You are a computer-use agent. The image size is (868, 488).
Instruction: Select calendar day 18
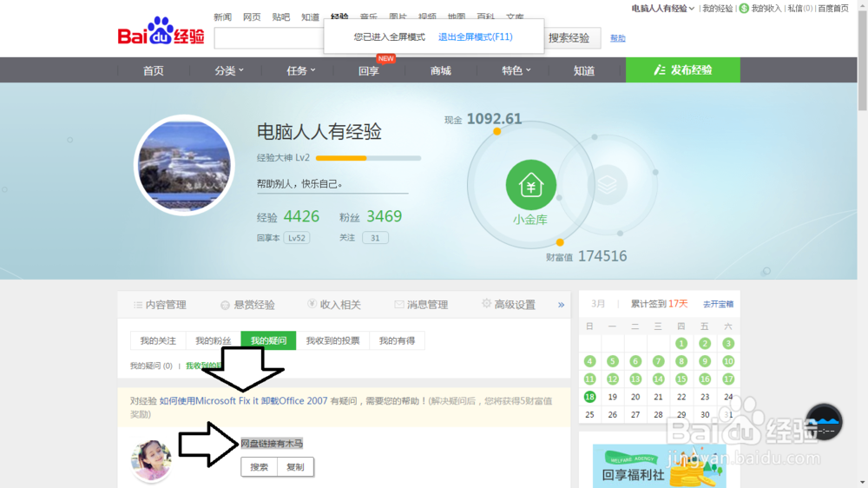coord(589,397)
